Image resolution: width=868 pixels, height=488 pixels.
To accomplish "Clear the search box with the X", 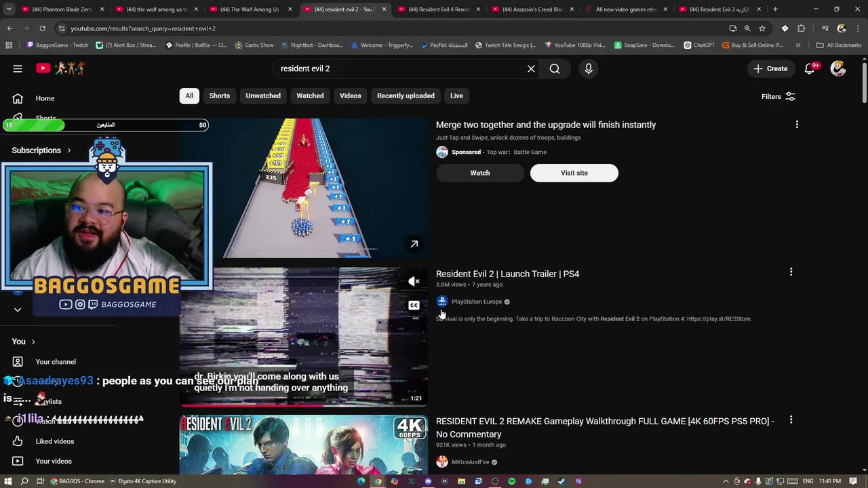I will [531, 68].
